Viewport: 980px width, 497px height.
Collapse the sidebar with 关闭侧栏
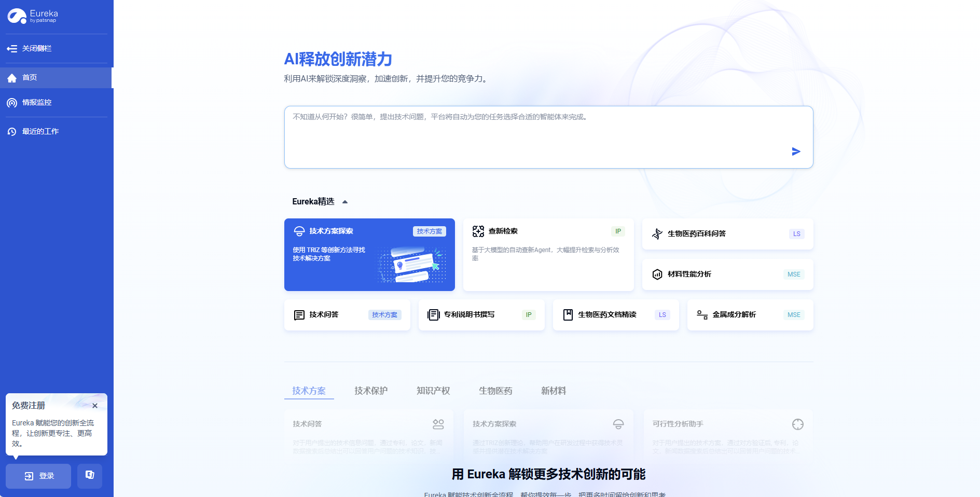[30, 49]
